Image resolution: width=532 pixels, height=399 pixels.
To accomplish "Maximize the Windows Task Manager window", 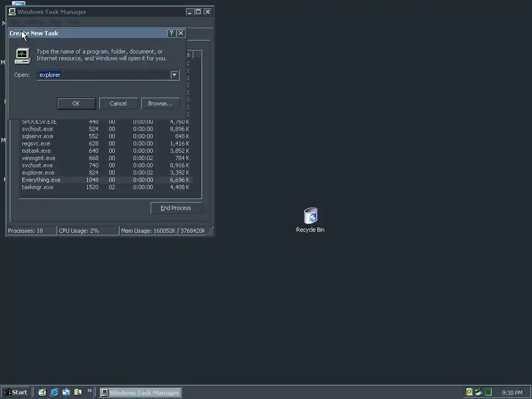I will click(x=198, y=12).
